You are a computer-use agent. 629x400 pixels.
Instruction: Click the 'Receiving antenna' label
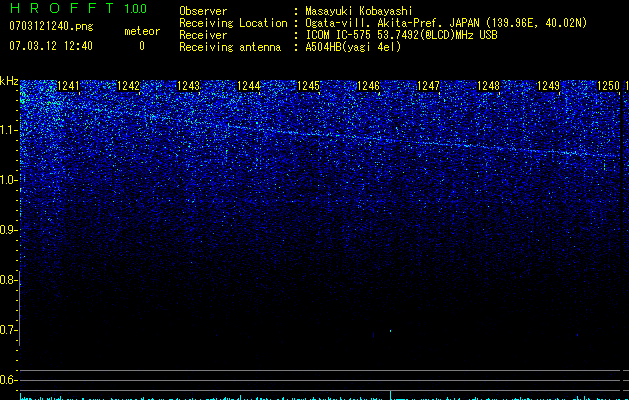point(230,47)
